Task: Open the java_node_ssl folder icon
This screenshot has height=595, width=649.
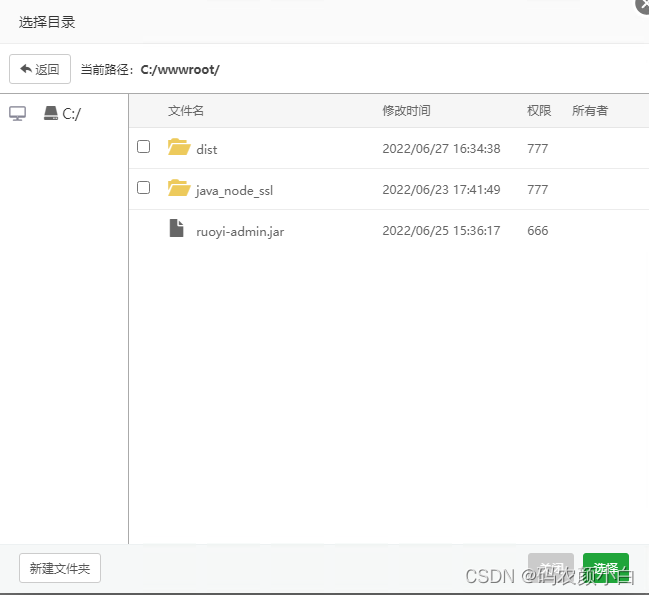Action: (179, 187)
